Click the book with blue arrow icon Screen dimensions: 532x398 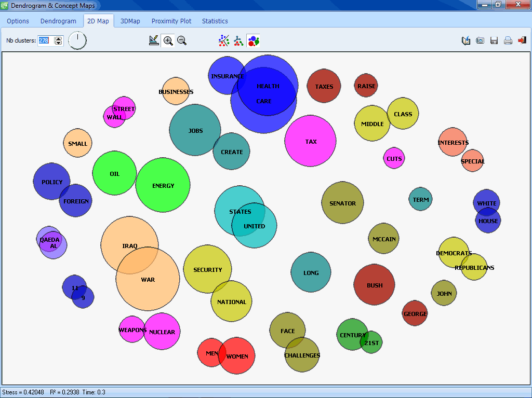[x=466, y=40]
